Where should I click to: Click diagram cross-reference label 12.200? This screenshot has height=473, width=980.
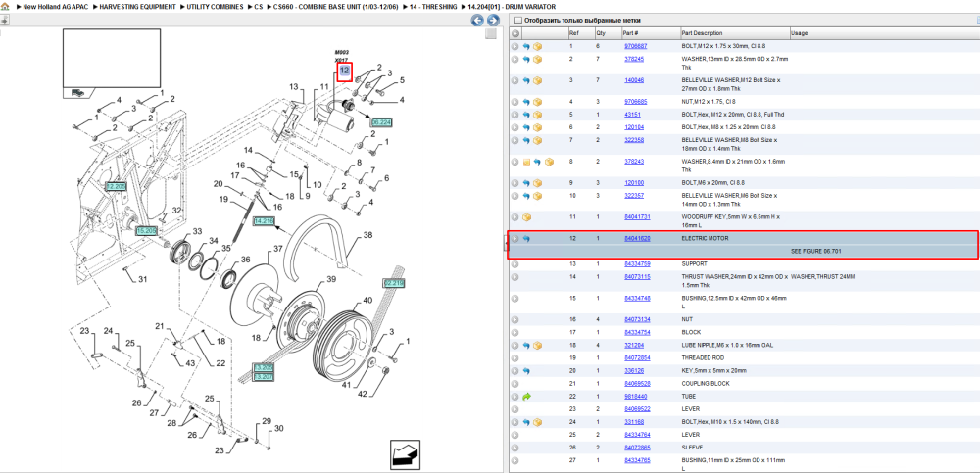(116, 187)
